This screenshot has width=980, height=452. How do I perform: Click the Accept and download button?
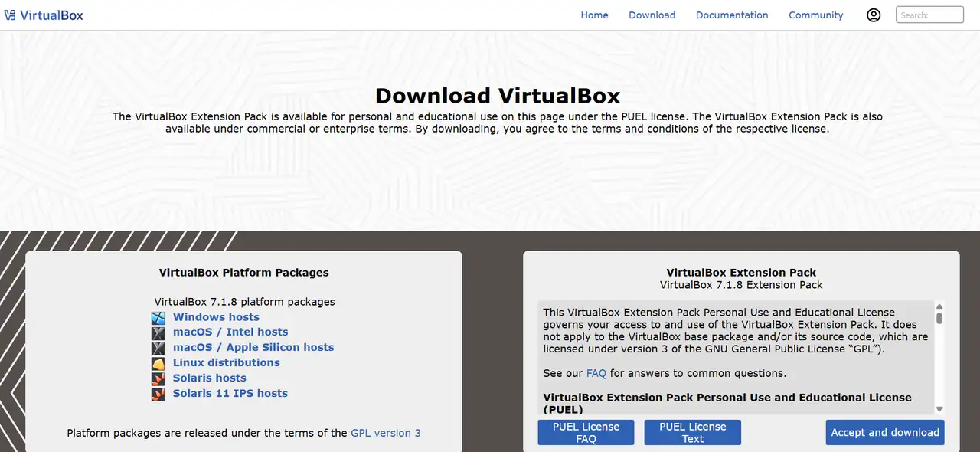(885, 432)
